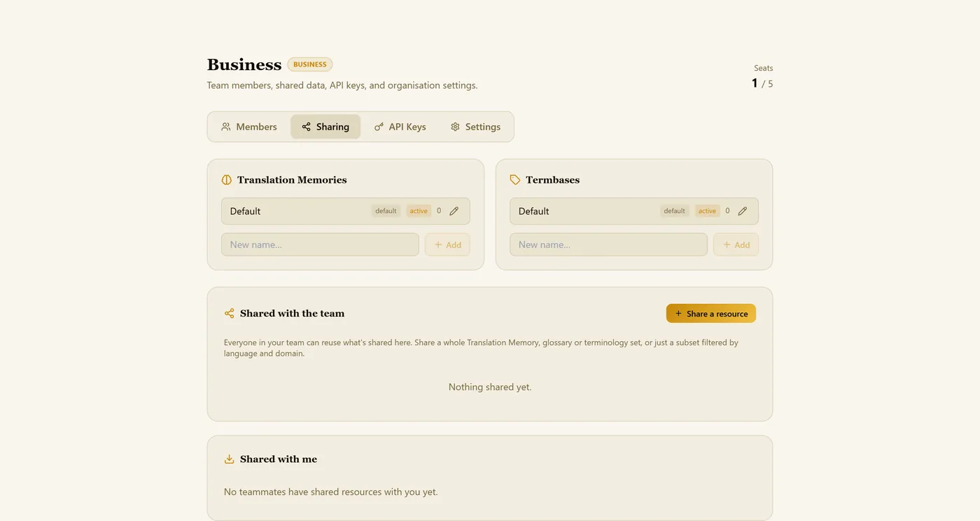Open the API Keys tab
Screen dimensions: 980x521
[x=400, y=127]
